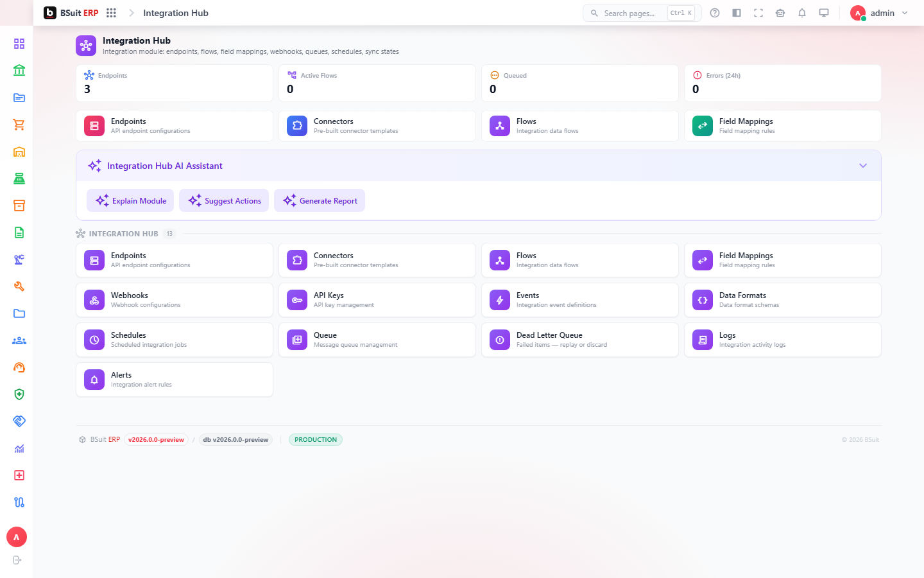Viewport: 924px width, 578px height.
Task: Open the Events card
Action: pyautogui.click(x=580, y=300)
